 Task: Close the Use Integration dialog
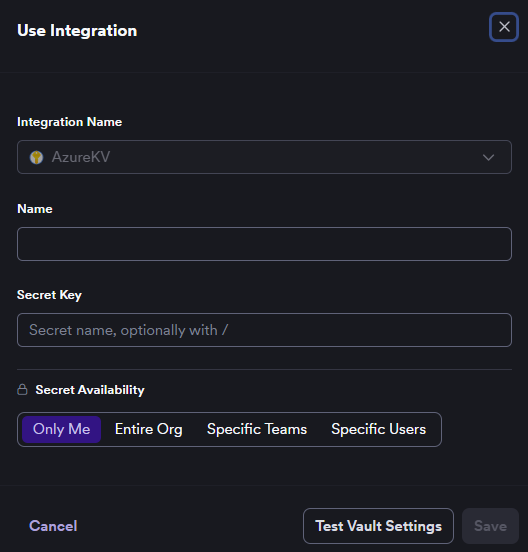(x=504, y=27)
